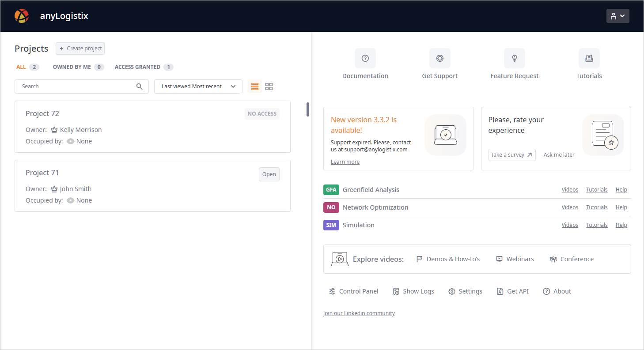Open Simulation Tutorials link
644x350 pixels.
(597, 225)
